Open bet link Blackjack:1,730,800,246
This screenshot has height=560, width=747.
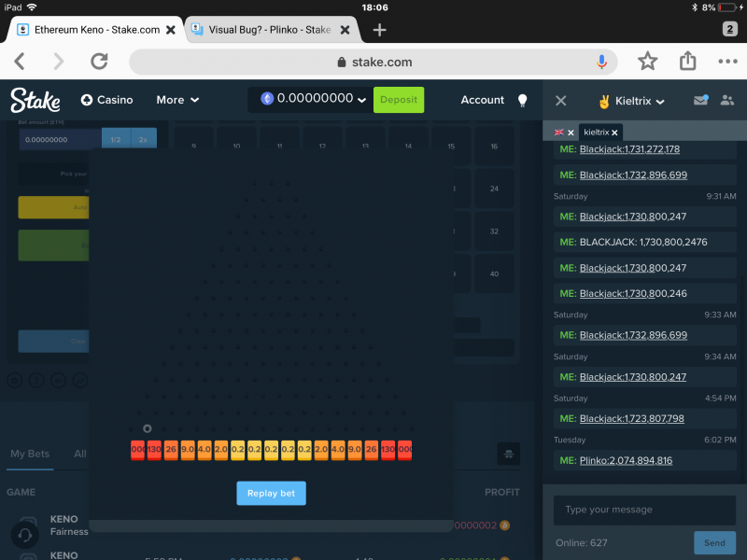click(633, 294)
